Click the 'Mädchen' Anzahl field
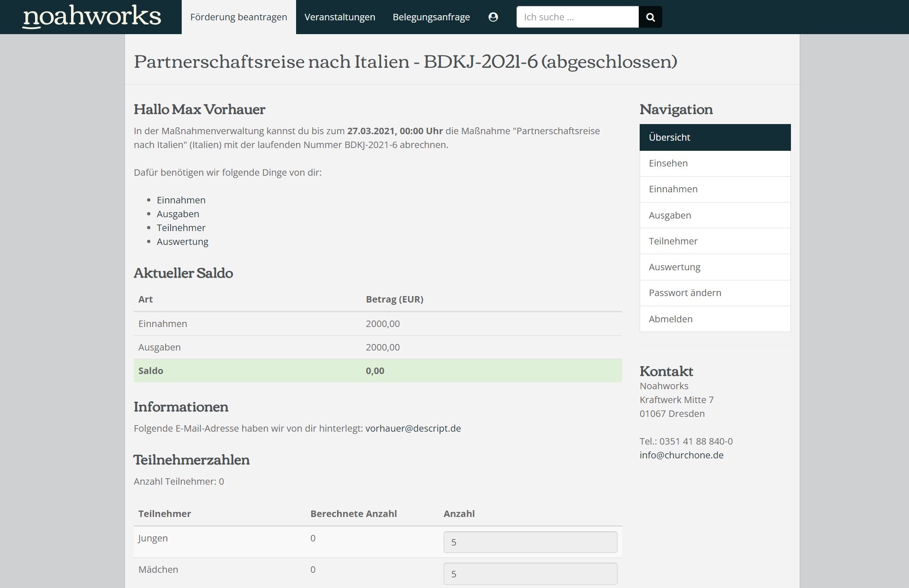Image resolution: width=909 pixels, height=588 pixels. [529, 573]
